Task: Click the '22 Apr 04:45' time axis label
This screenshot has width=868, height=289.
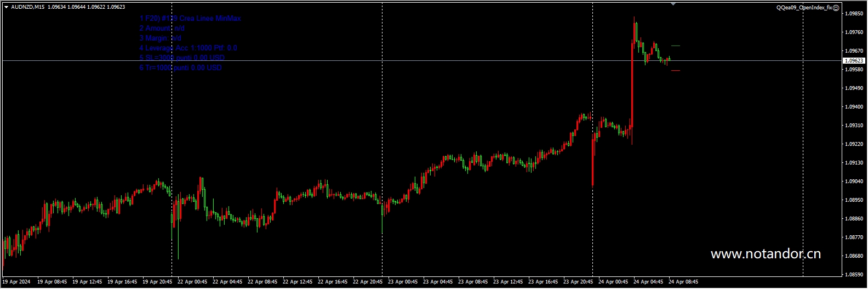Action: [227, 282]
